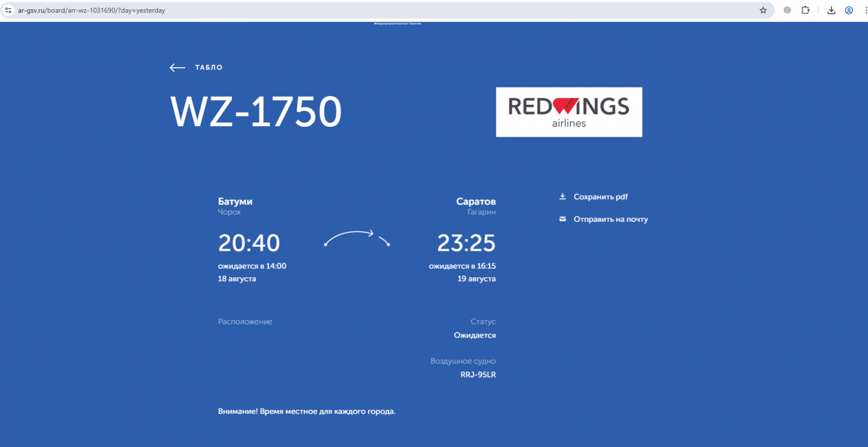Click the departure airport name Чорох
This screenshot has width=868, height=447.
229,212
